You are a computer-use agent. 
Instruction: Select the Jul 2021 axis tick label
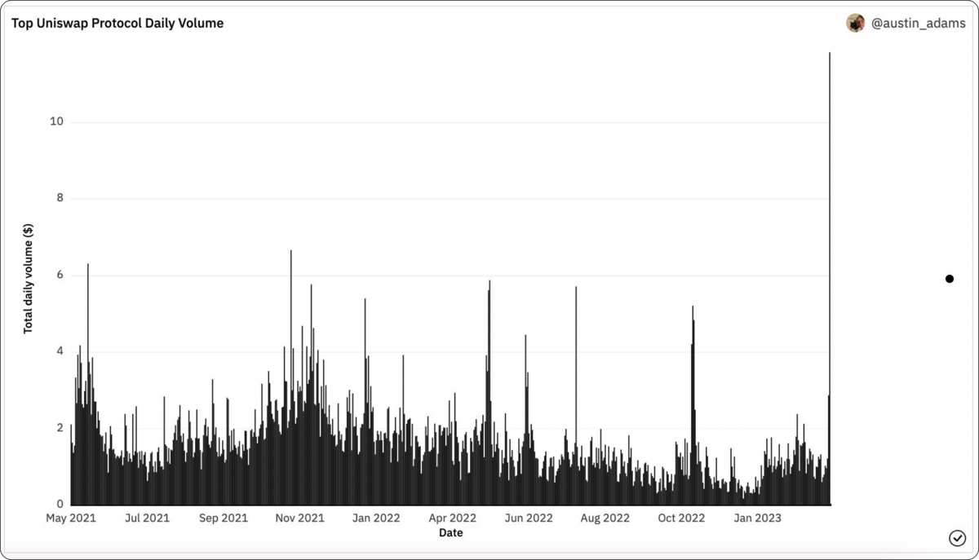coord(147,518)
